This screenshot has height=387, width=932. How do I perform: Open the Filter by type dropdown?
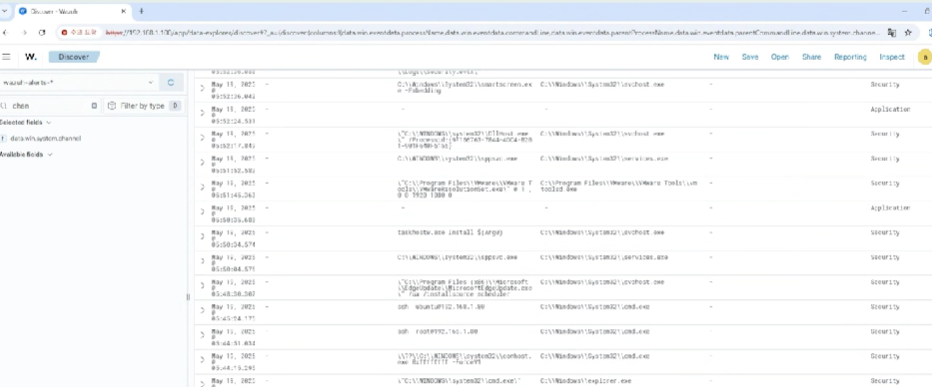pyautogui.click(x=143, y=106)
